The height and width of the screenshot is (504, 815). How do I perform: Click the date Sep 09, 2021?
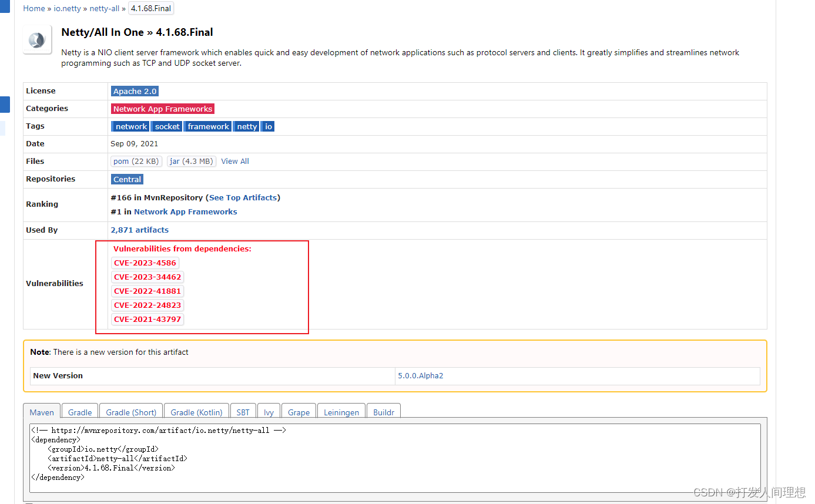point(135,144)
